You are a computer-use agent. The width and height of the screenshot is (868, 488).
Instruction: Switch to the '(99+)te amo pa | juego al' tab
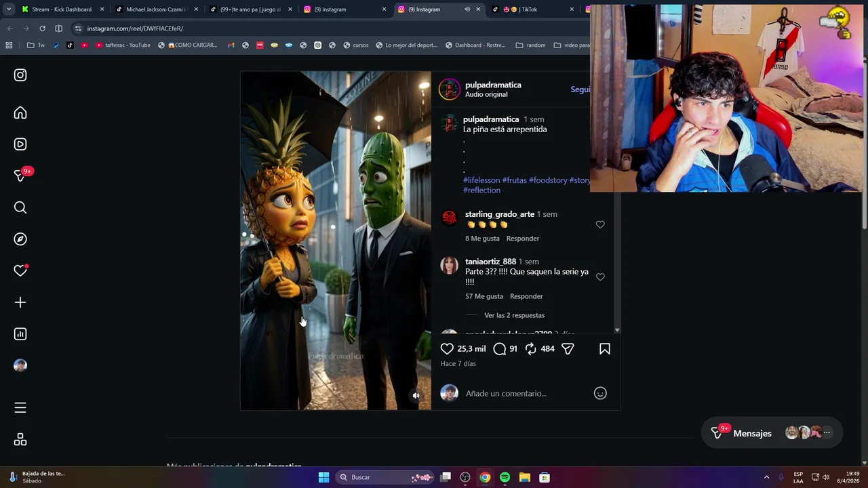[x=250, y=9]
